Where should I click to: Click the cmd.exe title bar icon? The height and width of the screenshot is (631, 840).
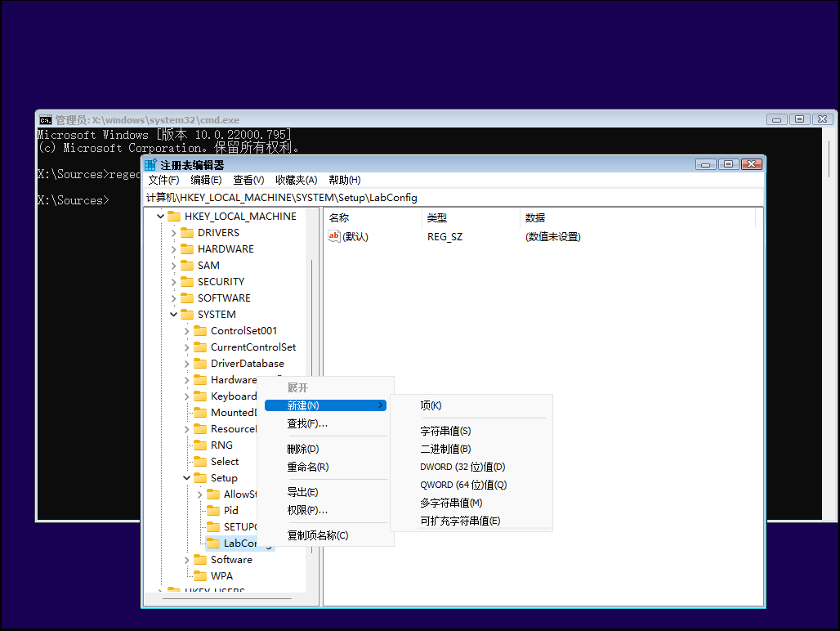46,119
